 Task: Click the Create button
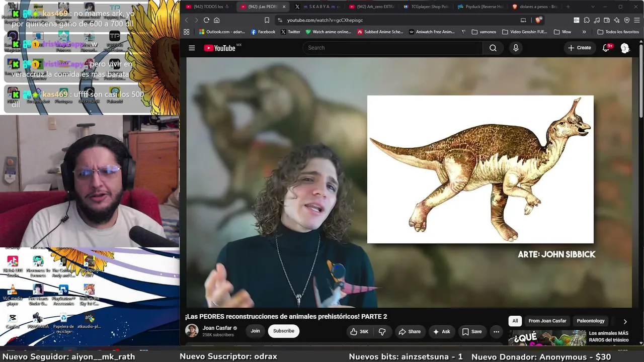[x=580, y=48]
